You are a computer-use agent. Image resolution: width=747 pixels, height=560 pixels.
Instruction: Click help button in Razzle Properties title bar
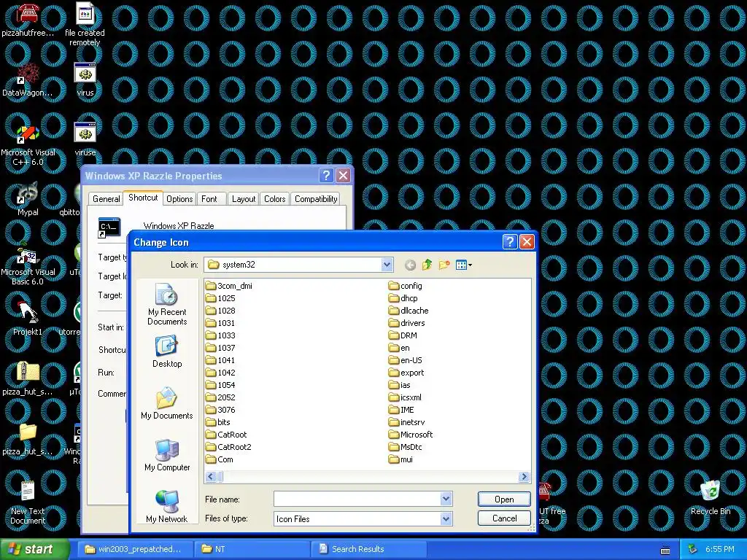pyautogui.click(x=326, y=176)
